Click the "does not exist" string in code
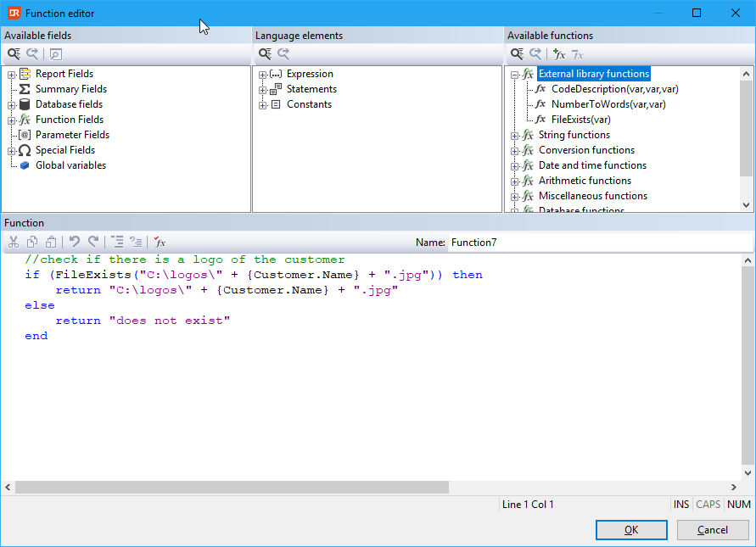The image size is (756, 547). [170, 321]
